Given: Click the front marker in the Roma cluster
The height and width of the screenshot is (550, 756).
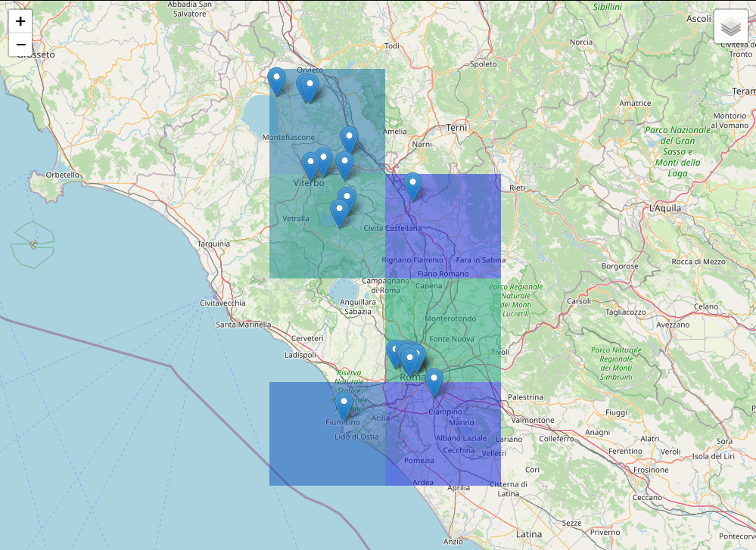Looking at the screenshot, I should pyautogui.click(x=410, y=362).
